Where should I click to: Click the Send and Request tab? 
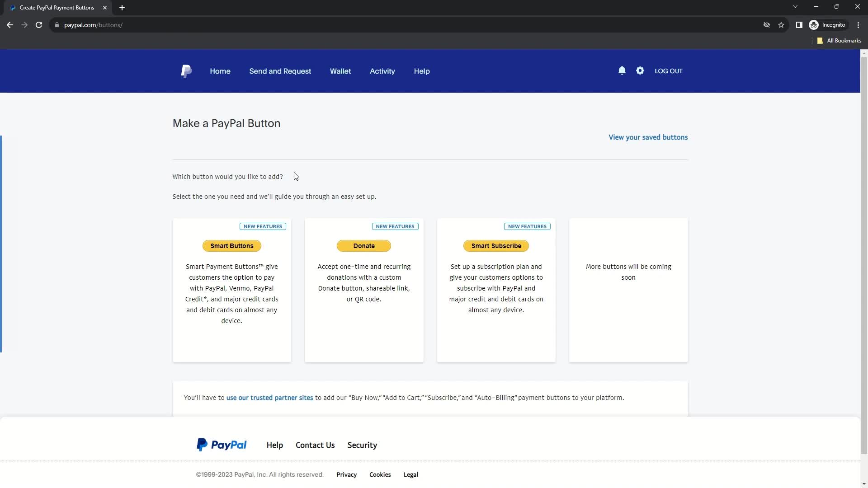[280, 71]
